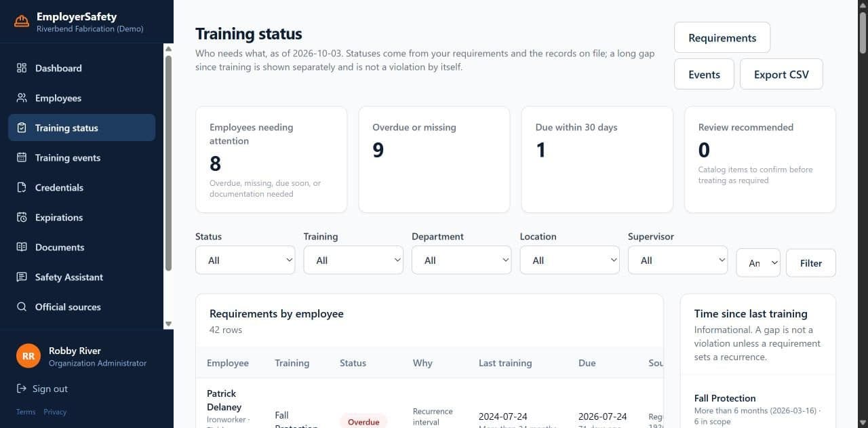Click the Requirements button
Screen dimensions: 868x428
[722, 38]
